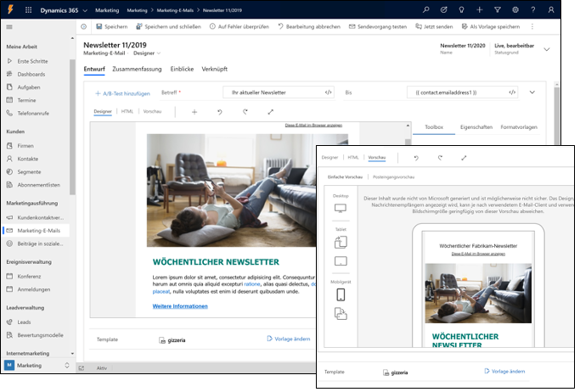Screen dimensions: 580x392
Task: Click Jetzt senden button
Action: 434,26
